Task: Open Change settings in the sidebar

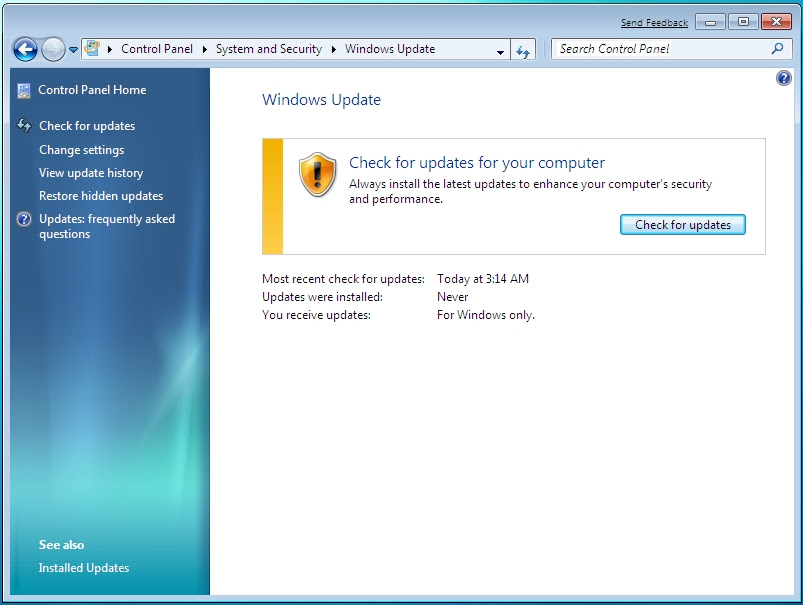Action: coord(81,150)
